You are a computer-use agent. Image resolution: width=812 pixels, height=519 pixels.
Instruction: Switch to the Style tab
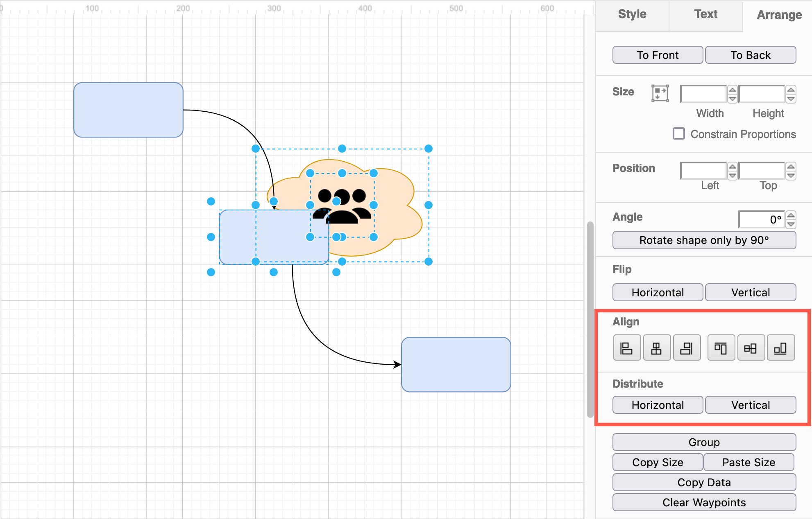tap(632, 14)
